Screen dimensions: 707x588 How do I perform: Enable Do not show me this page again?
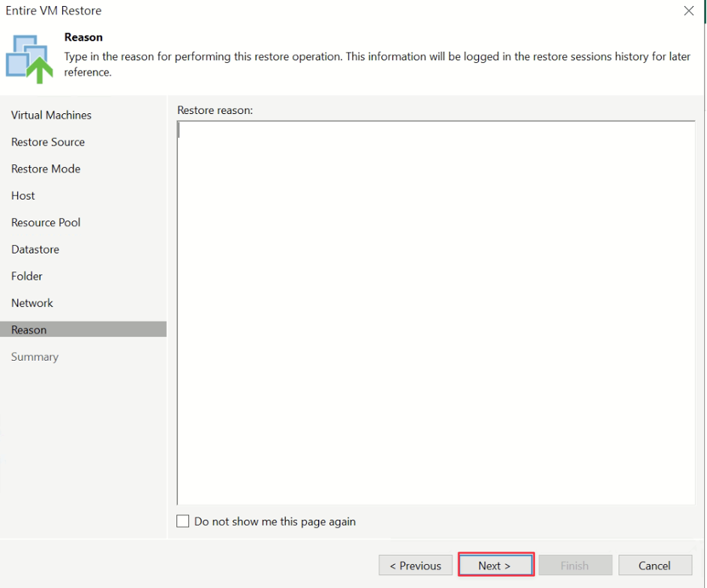[x=182, y=521]
